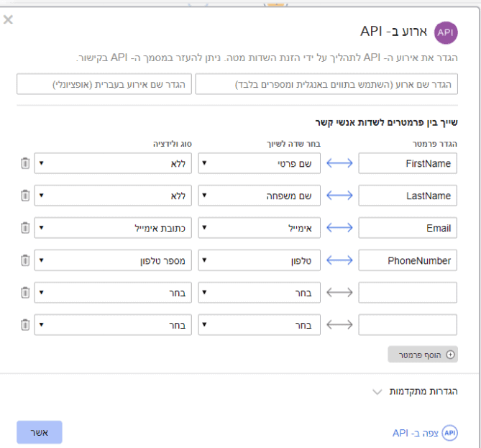This screenshot has width=481, height=448.
Task: Remove the Email parameter with trash icon
Action: (25, 228)
